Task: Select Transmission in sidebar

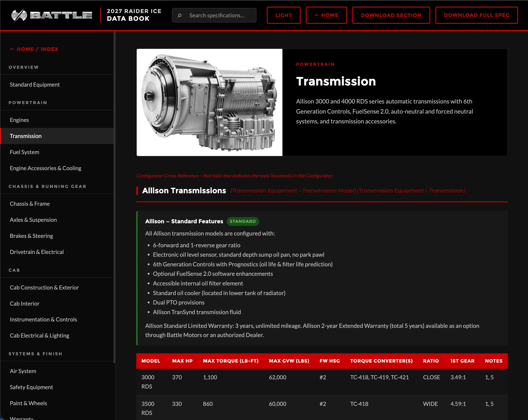Action: tap(57, 136)
